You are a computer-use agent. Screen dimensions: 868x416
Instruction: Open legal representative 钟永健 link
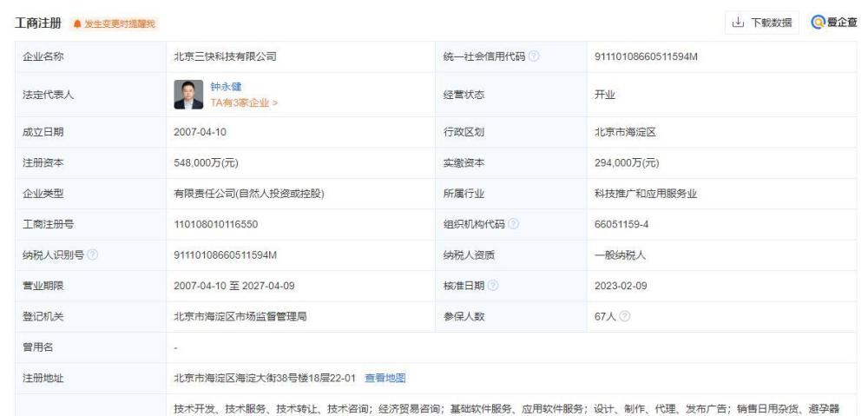(226, 87)
